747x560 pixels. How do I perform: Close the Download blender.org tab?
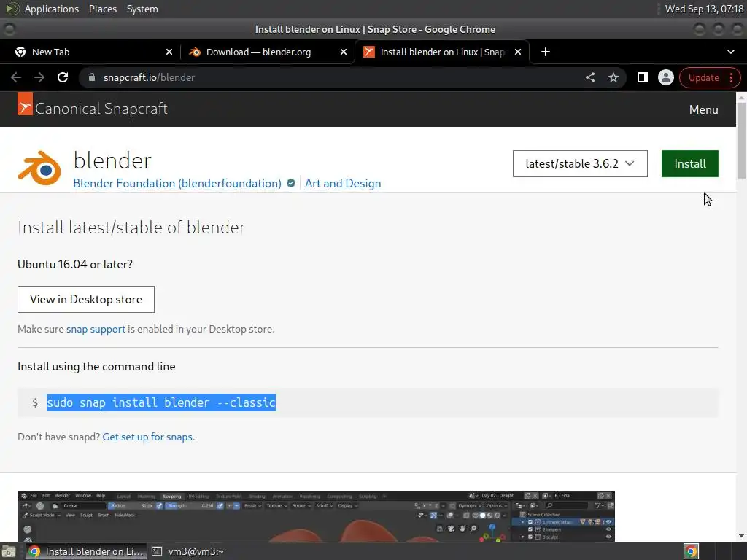point(344,52)
